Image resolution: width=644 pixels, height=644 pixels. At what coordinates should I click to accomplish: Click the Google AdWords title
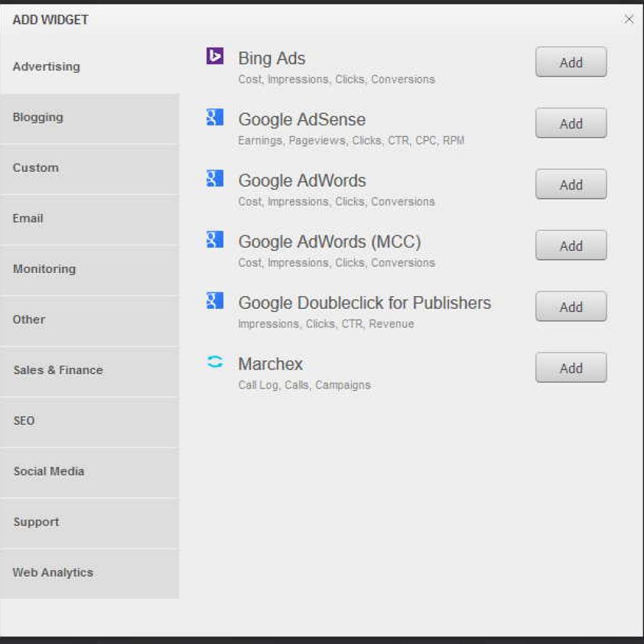[302, 180]
